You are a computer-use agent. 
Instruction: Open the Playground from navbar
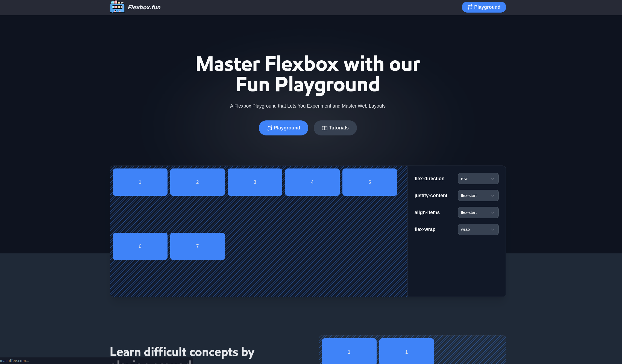484,7
